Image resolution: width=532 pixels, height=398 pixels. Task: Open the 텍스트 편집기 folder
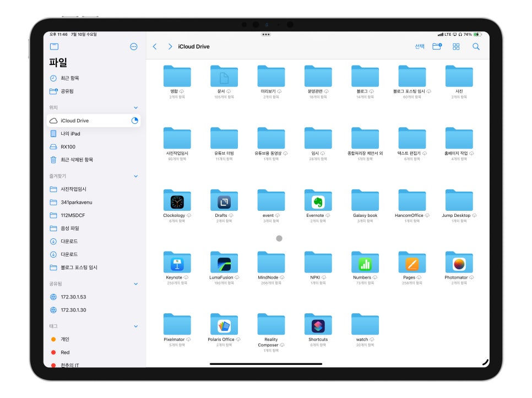[412, 138]
